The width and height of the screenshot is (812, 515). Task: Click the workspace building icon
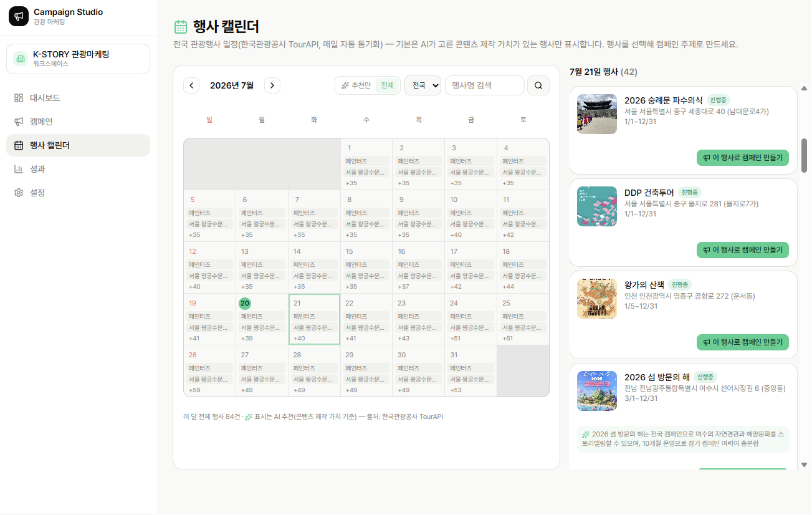[x=21, y=59]
